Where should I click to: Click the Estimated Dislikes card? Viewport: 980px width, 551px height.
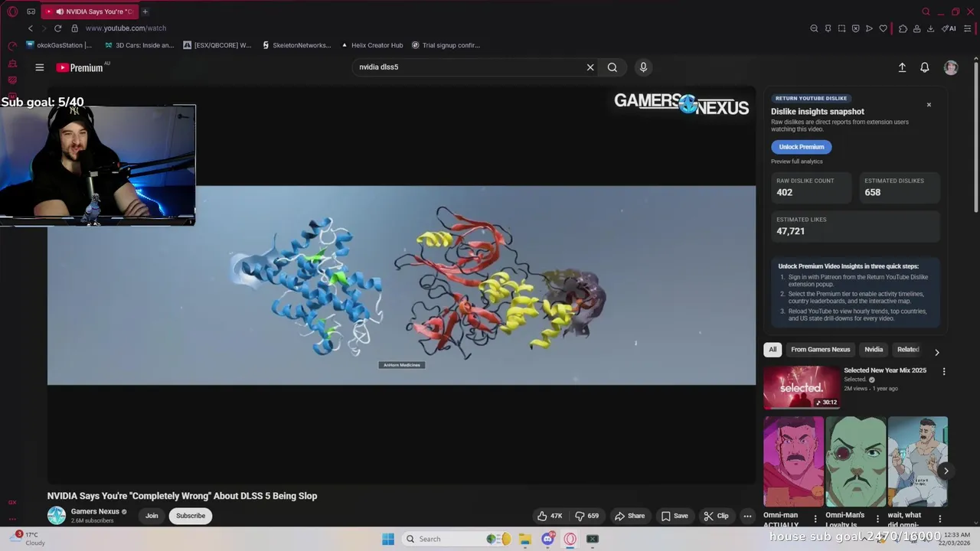pyautogui.click(x=900, y=187)
